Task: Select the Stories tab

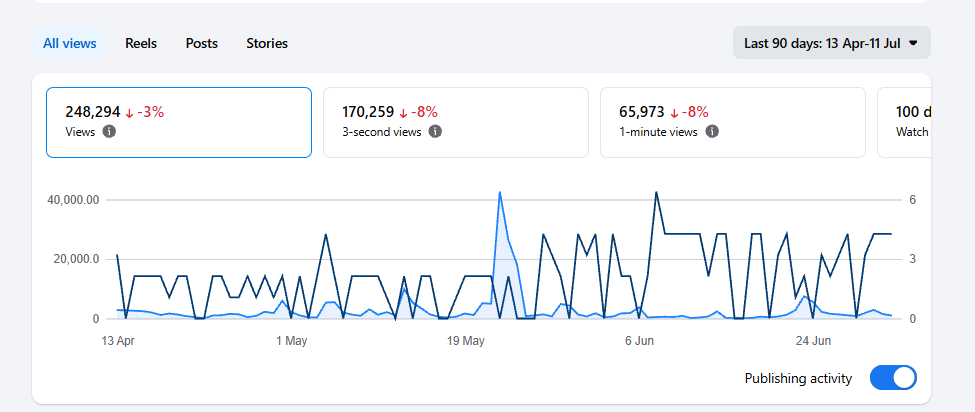Action: [267, 43]
